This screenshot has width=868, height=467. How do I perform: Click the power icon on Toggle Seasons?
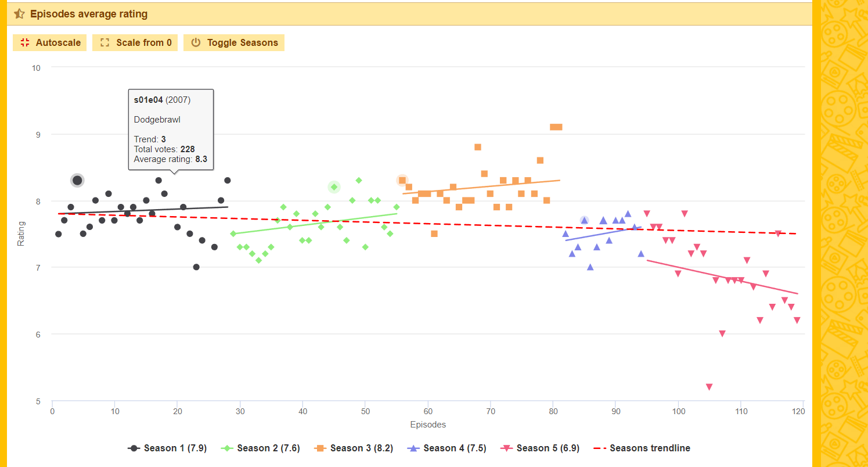coord(195,42)
